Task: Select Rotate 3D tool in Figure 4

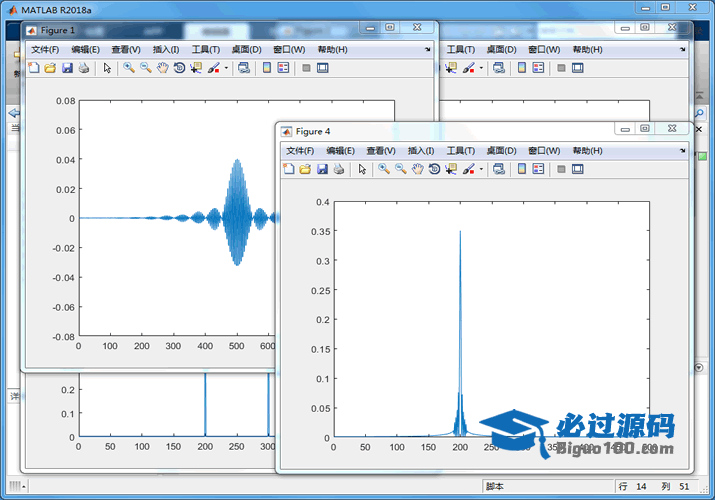Action: (x=434, y=169)
